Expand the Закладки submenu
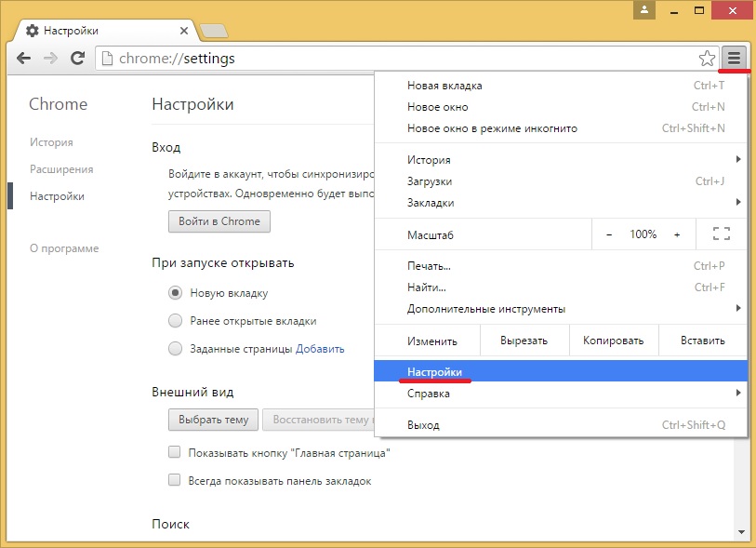756x548 pixels. coord(561,203)
